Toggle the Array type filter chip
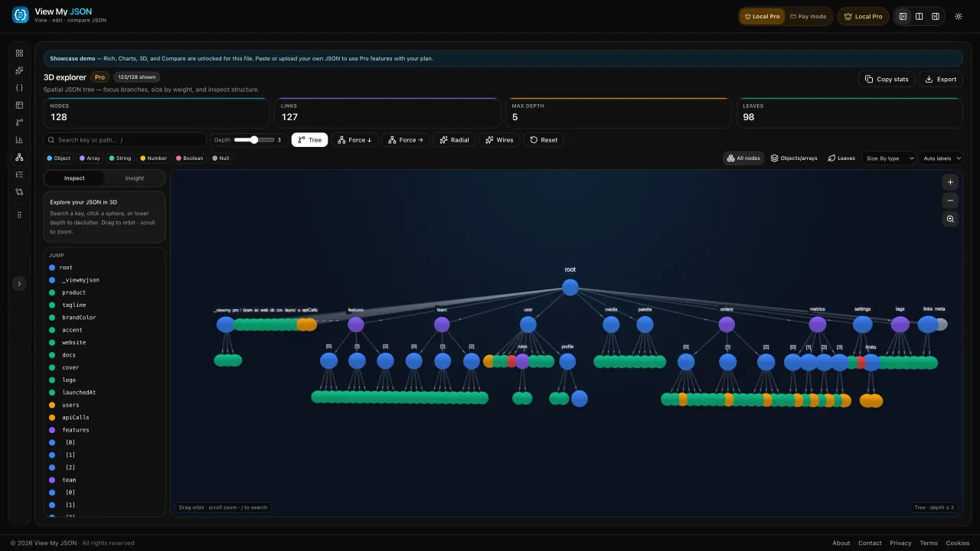The image size is (980, 551). point(90,158)
